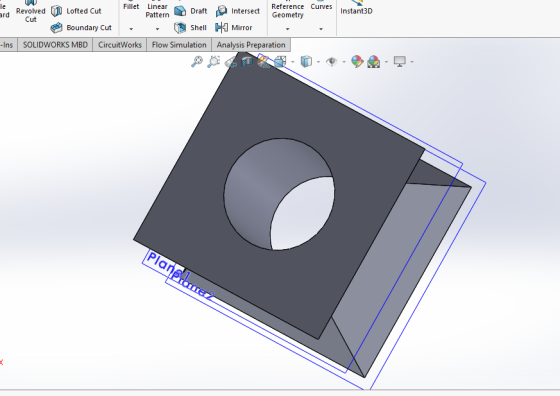Image resolution: width=560 pixels, height=396 pixels.
Task: Open Edit Appearance color ball
Action: (x=357, y=61)
